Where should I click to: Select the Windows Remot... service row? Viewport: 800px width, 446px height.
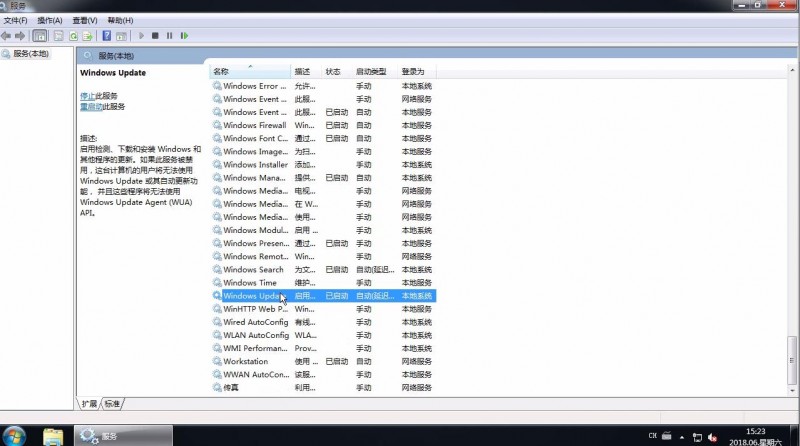[323, 256]
